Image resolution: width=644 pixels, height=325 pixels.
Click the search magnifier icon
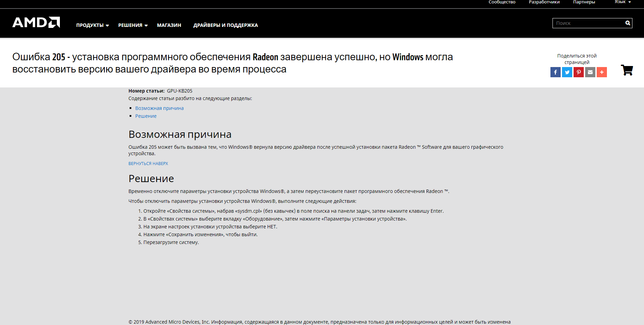pos(628,23)
